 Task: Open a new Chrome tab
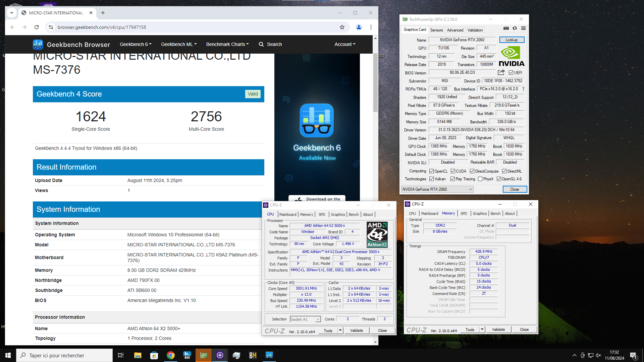point(103,13)
